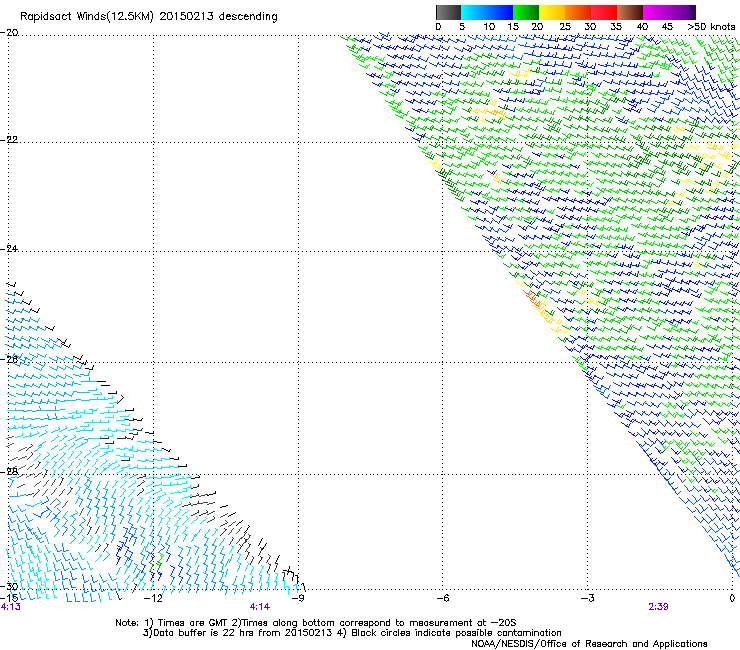The image size is (740, 650).
Task: Click the purple 2:39 swath time
Action: pos(658,607)
